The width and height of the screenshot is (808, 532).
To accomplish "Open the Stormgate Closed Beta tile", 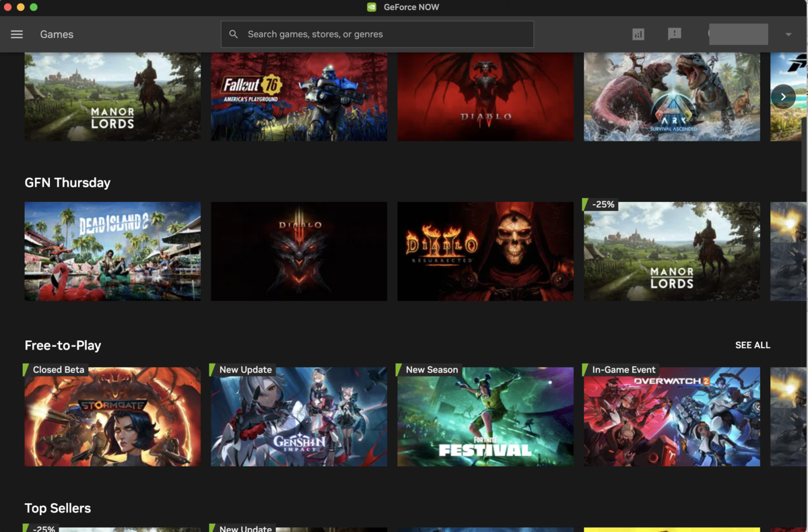I will pos(112,417).
